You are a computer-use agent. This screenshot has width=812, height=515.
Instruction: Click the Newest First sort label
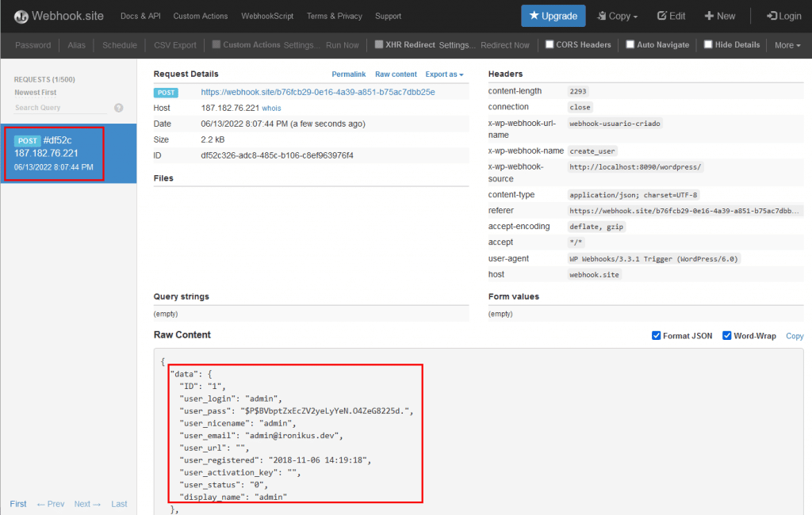35,93
